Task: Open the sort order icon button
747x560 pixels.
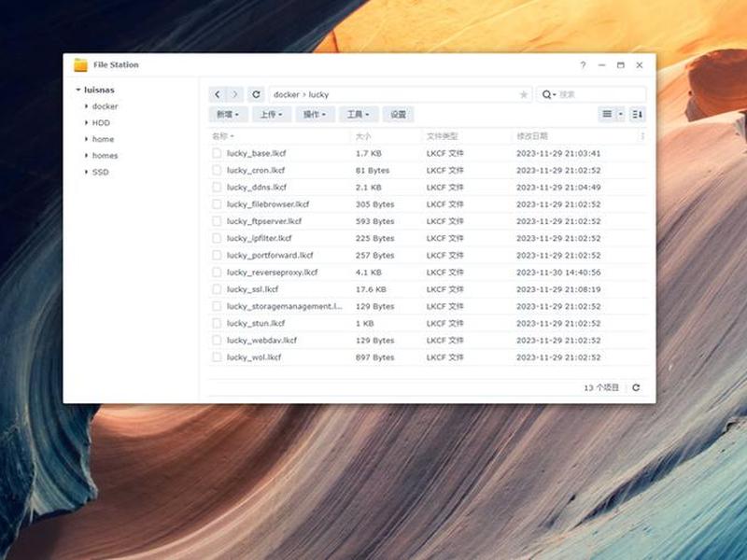Action: (638, 114)
